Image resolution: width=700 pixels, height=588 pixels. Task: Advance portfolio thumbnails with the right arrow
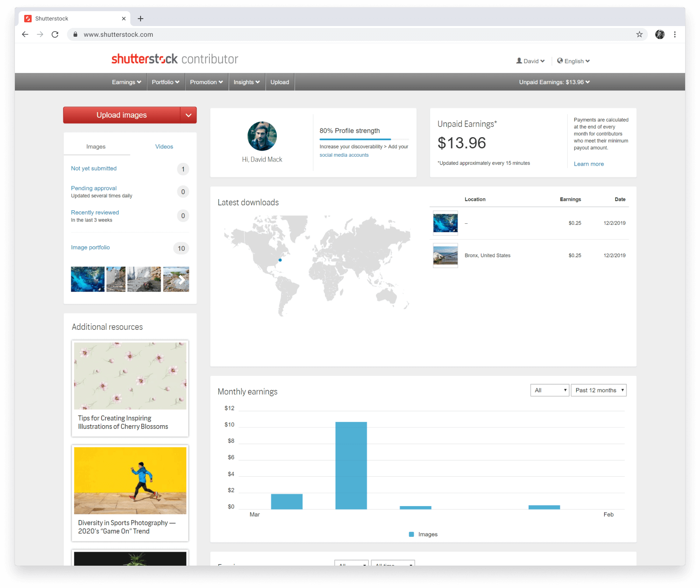(x=182, y=279)
